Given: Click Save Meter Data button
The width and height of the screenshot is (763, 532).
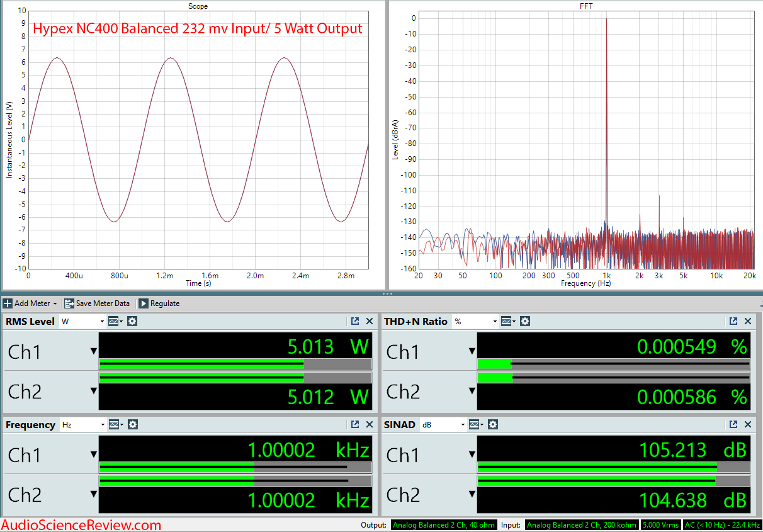Looking at the screenshot, I should pos(97,303).
